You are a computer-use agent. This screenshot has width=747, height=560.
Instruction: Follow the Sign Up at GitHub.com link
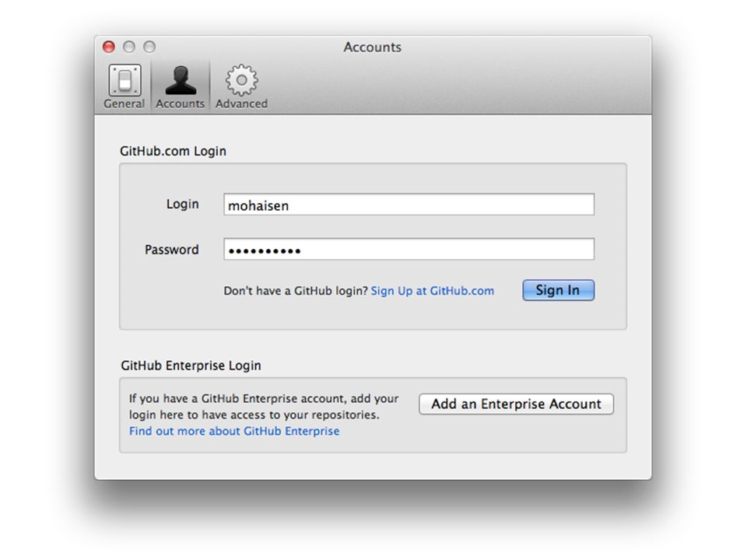click(432, 291)
